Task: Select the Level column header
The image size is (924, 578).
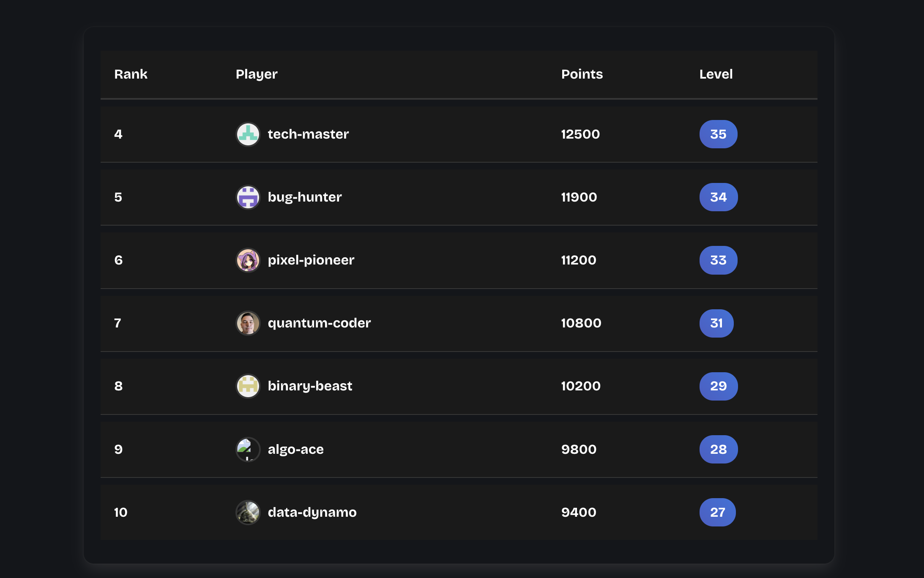Action: (x=716, y=74)
